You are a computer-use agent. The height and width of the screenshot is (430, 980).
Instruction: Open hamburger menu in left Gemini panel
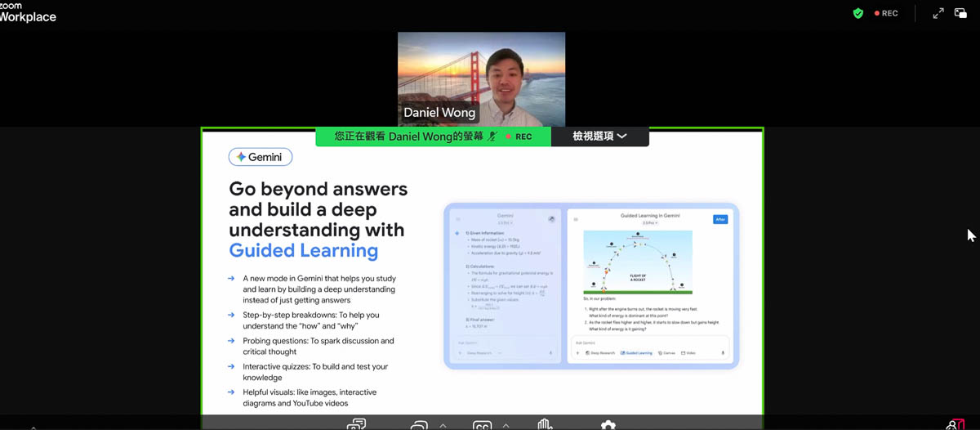point(458,219)
